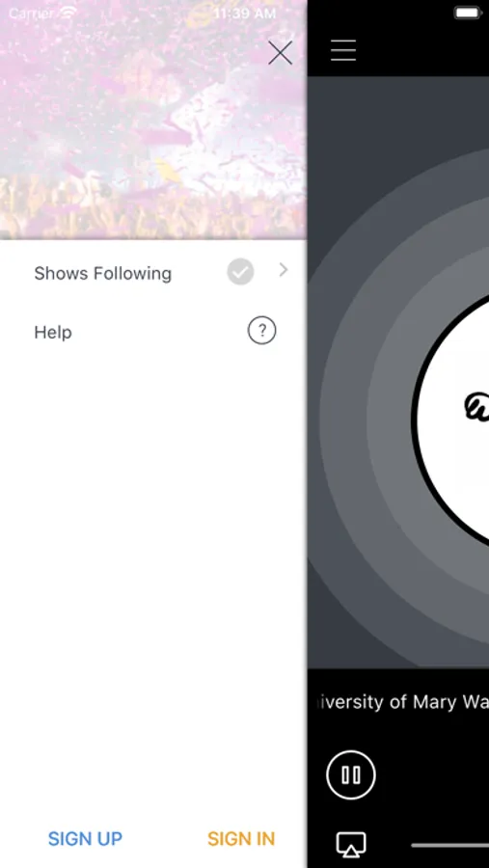The height and width of the screenshot is (868, 489).
Task: Tap the AirPlay casting icon
Action: (x=351, y=845)
